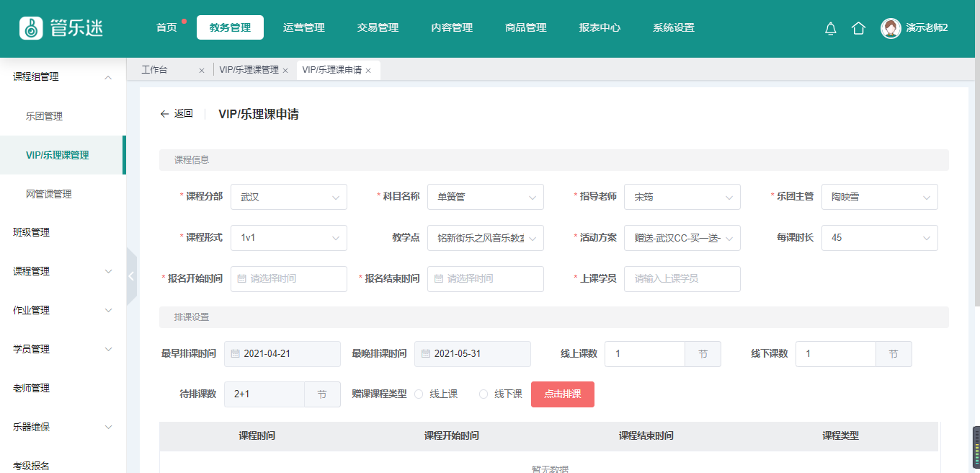Click the back arrow next to 返回
The width and height of the screenshot is (980, 473).
[x=164, y=114]
